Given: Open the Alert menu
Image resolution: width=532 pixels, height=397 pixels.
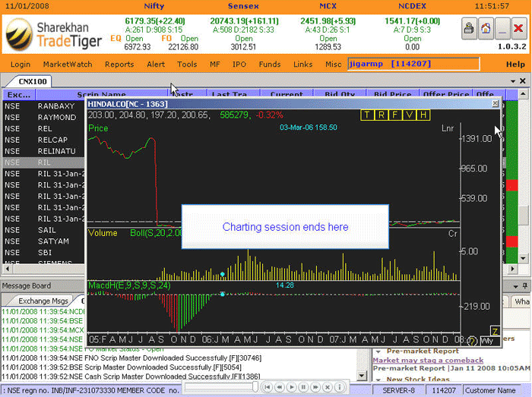Looking at the screenshot, I should [156, 65].
